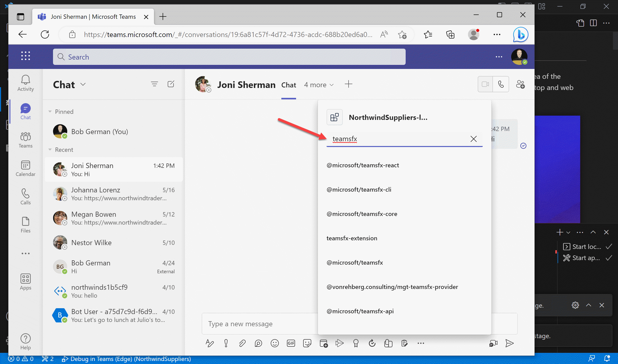This screenshot has height=364, width=618.
Task: Expand the '4 more' tabs dropdown
Action: 318,84
